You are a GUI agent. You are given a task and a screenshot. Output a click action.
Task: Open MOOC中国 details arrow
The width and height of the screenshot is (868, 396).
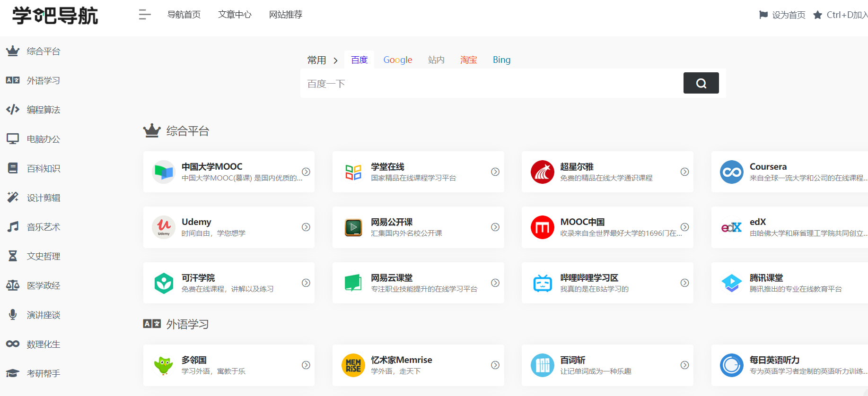684,227
